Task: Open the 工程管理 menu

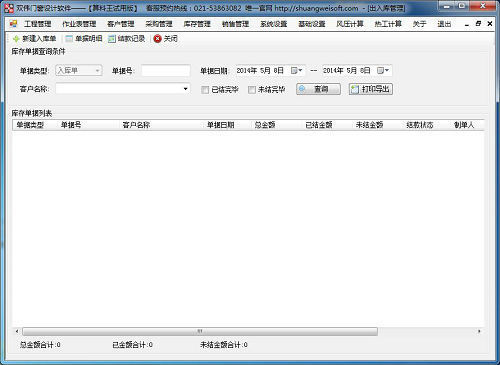Action: coord(38,24)
